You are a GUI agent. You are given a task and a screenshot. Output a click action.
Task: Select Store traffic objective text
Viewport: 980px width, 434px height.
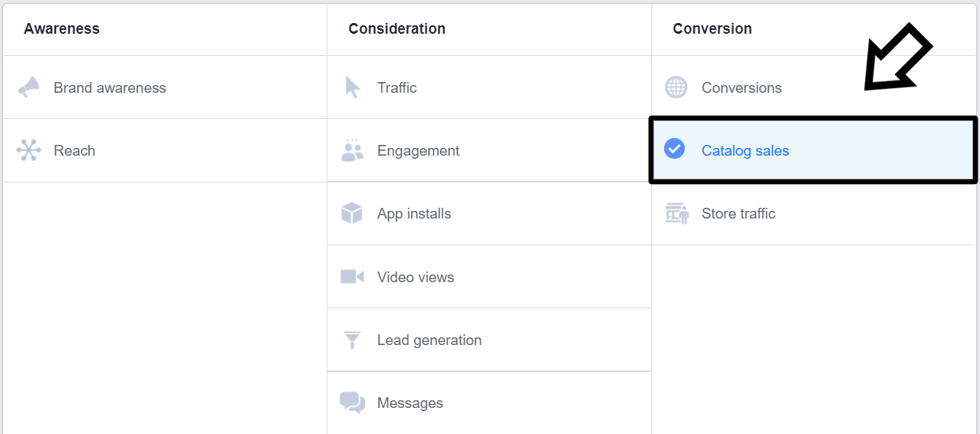click(738, 214)
